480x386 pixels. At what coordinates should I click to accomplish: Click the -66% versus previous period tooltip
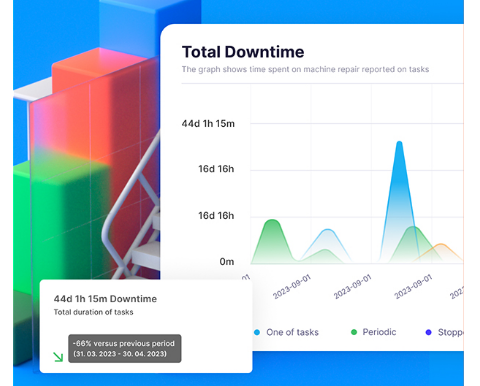click(x=125, y=348)
